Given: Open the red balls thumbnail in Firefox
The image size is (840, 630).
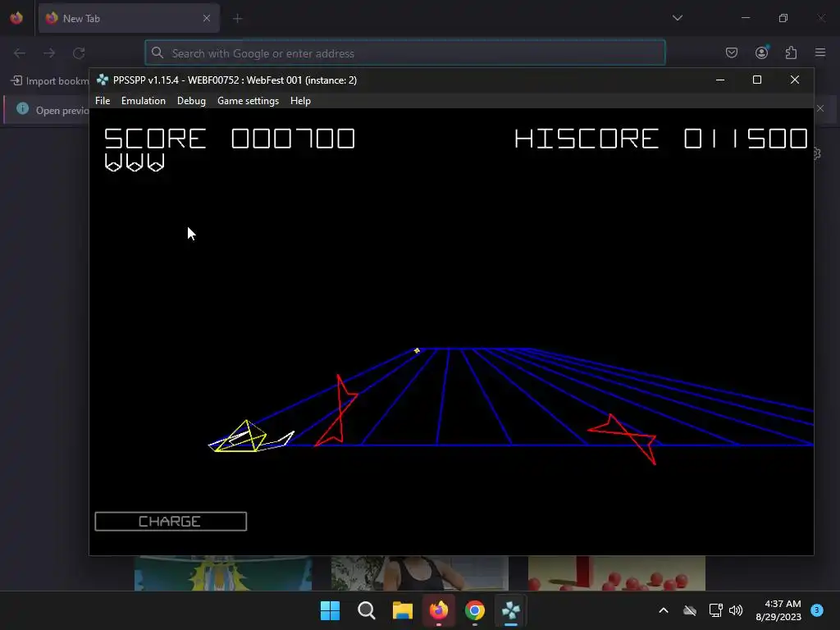Looking at the screenshot, I should 617,573.
